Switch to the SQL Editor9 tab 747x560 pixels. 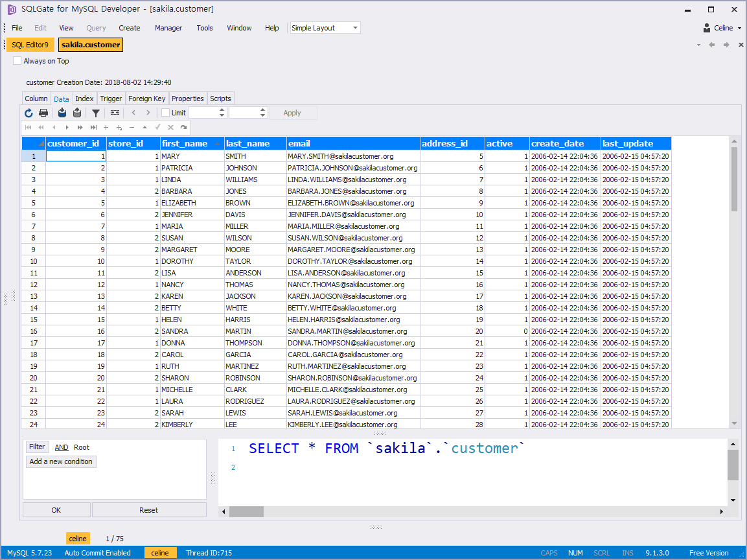[x=30, y=45]
